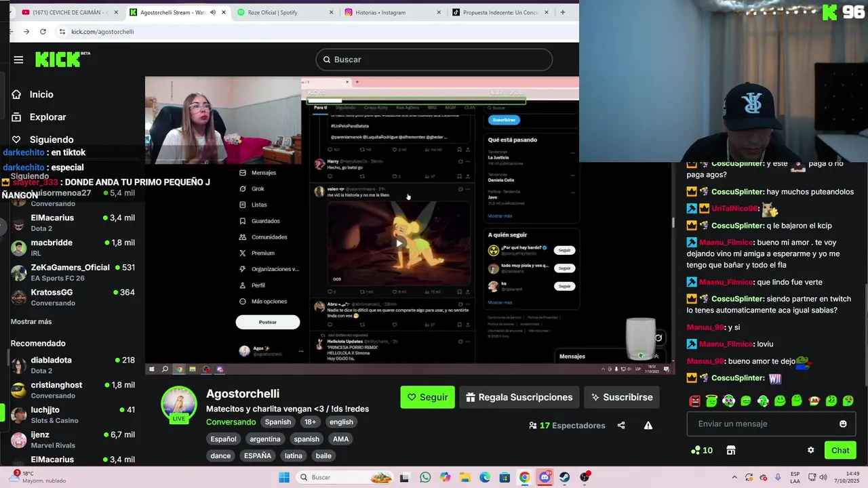Open the channel points shop icon
The height and width of the screenshot is (488, 868).
click(730, 450)
